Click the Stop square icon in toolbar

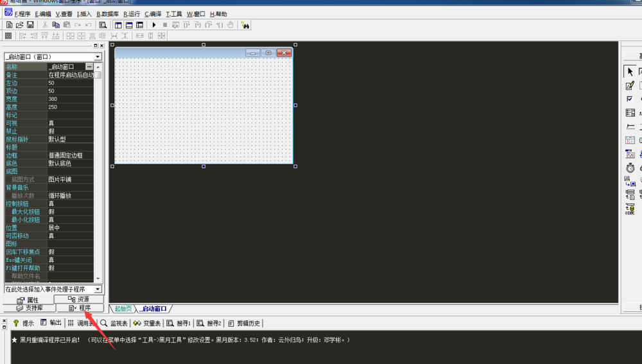pyautogui.click(x=164, y=25)
